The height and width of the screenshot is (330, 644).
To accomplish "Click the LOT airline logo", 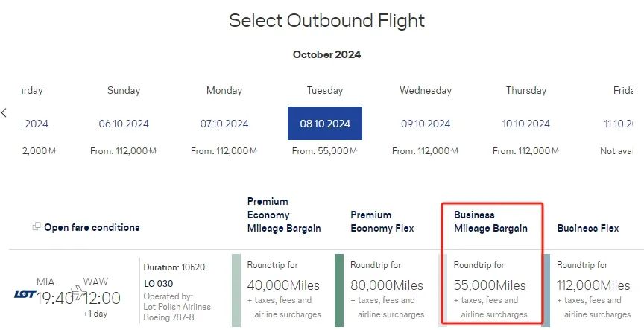I will [x=25, y=294].
